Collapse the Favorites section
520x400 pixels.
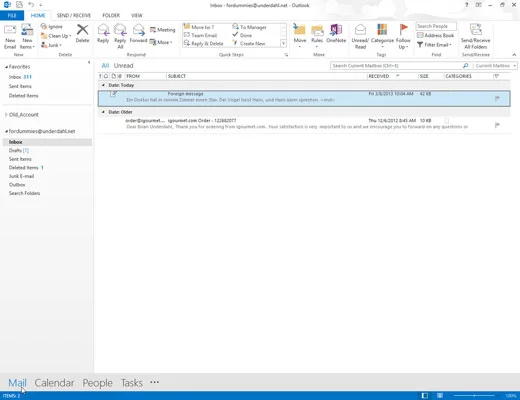tap(6, 67)
